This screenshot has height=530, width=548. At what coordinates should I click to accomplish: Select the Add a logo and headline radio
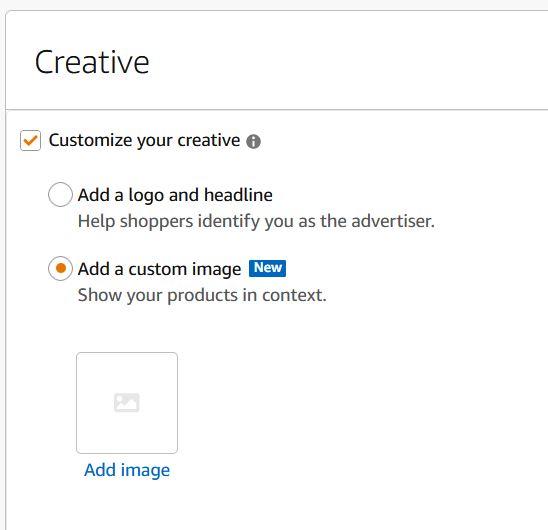click(x=60, y=194)
